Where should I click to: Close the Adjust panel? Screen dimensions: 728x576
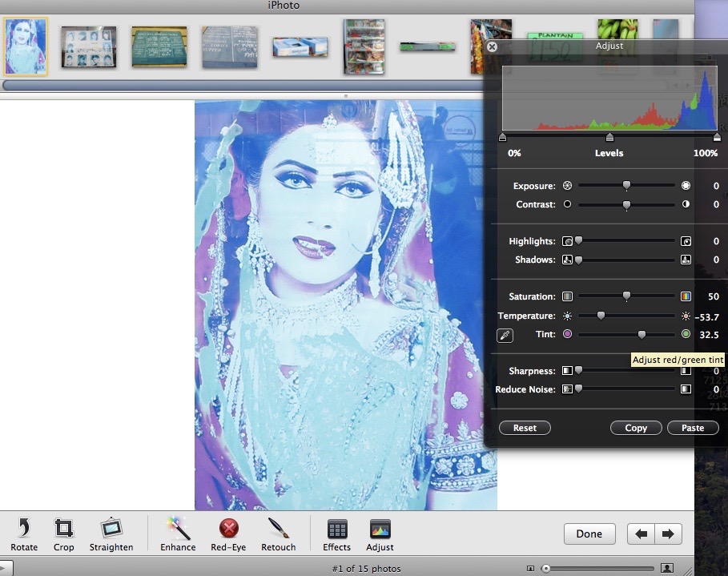pos(493,47)
